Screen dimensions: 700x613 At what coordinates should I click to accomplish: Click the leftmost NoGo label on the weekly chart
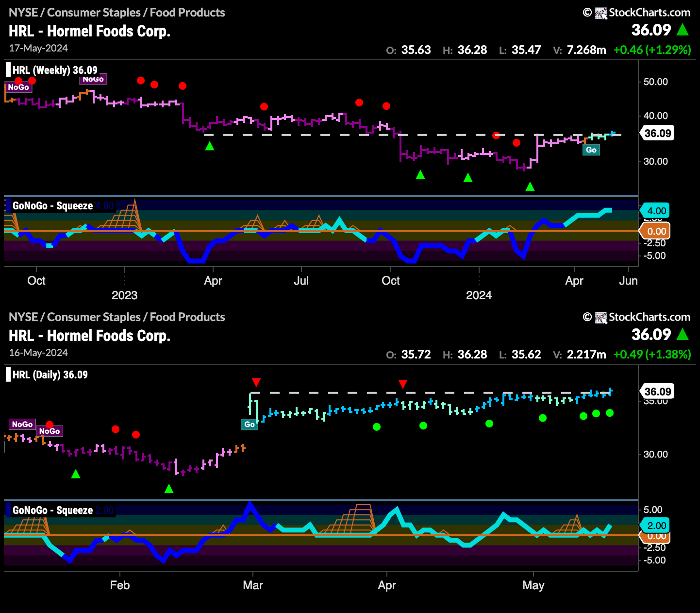coord(18,87)
